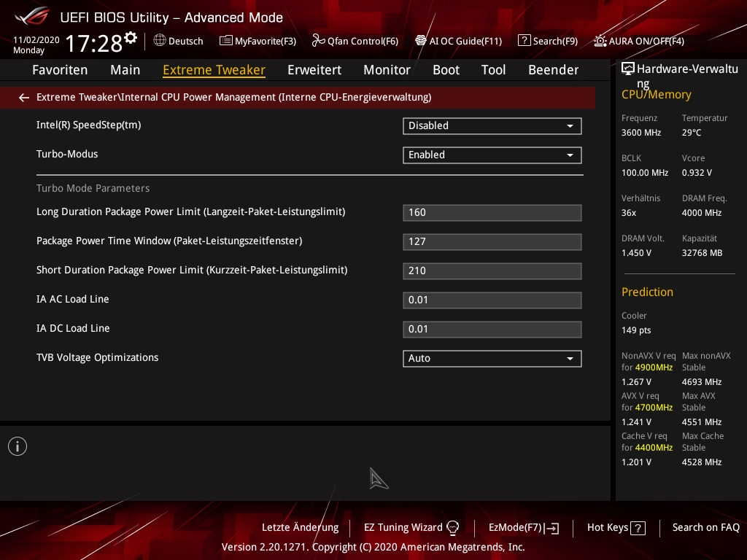Click the 3600 MHz frequency value
The image size is (747, 560).
click(640, 133)
